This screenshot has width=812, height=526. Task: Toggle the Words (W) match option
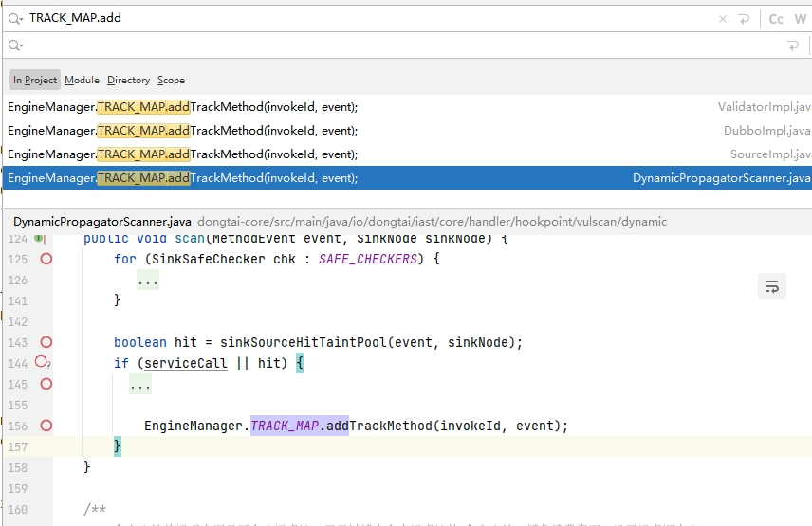click(802, 18)
